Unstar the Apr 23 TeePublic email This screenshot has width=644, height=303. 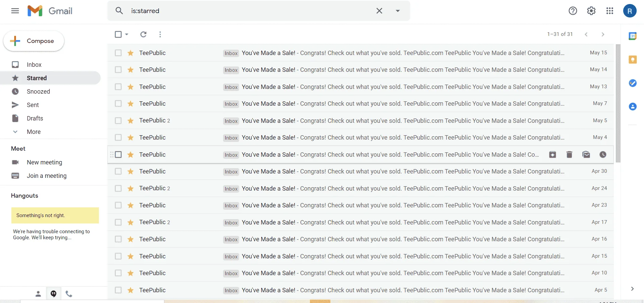coord(130,205)
